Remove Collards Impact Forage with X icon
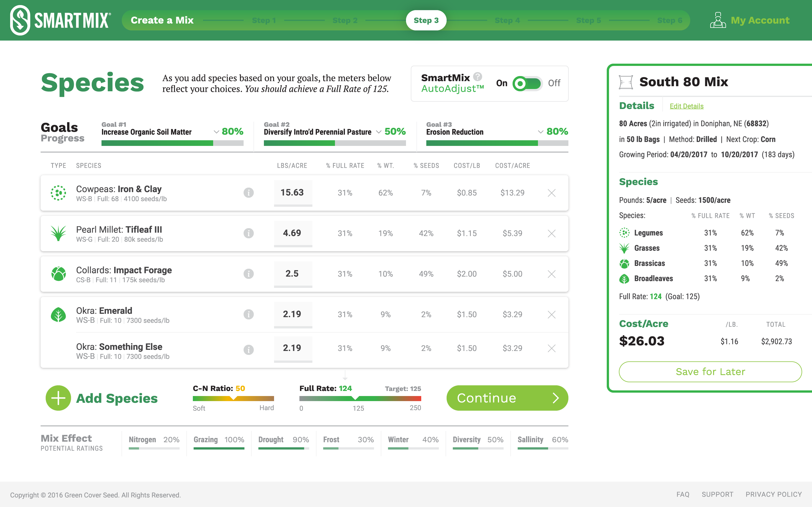This screenshot has height=507, width=812. (551, 274)
